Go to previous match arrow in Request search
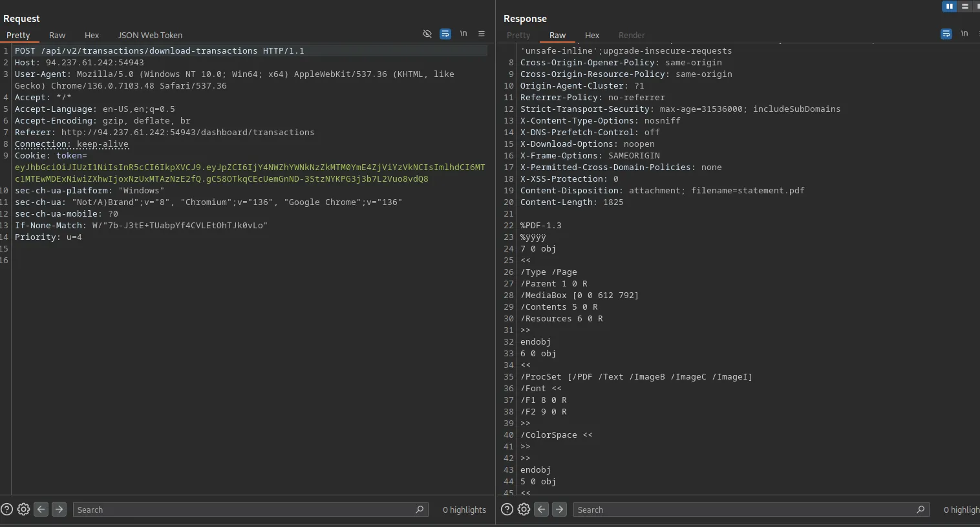The height and width of the screenshot is (527, 980). coord(41,510)
